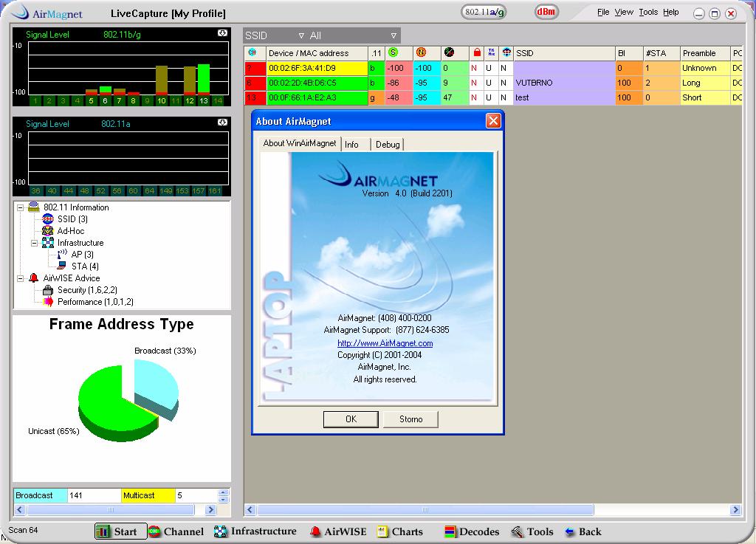Click the red lock security column icon

[477, 52]
